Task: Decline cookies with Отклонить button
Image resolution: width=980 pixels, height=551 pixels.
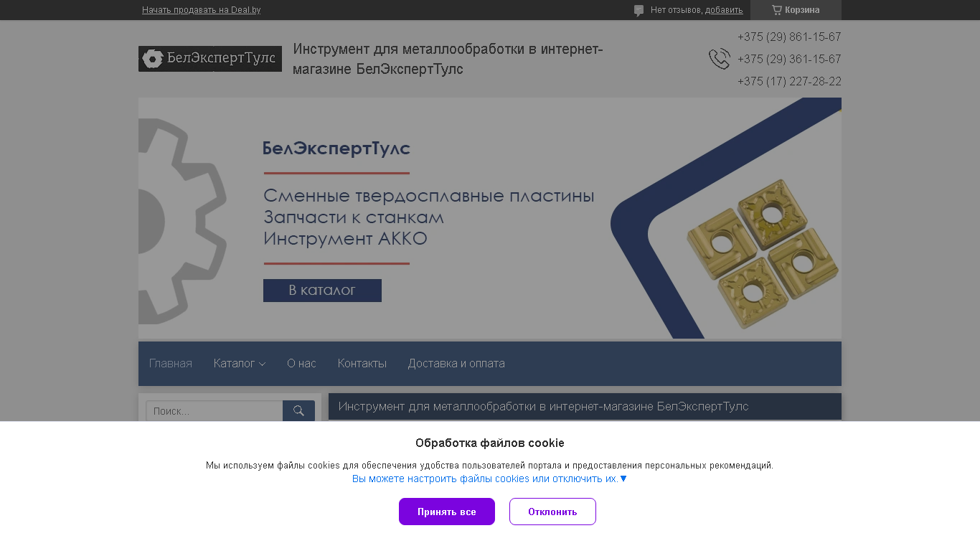Action: 552,512
